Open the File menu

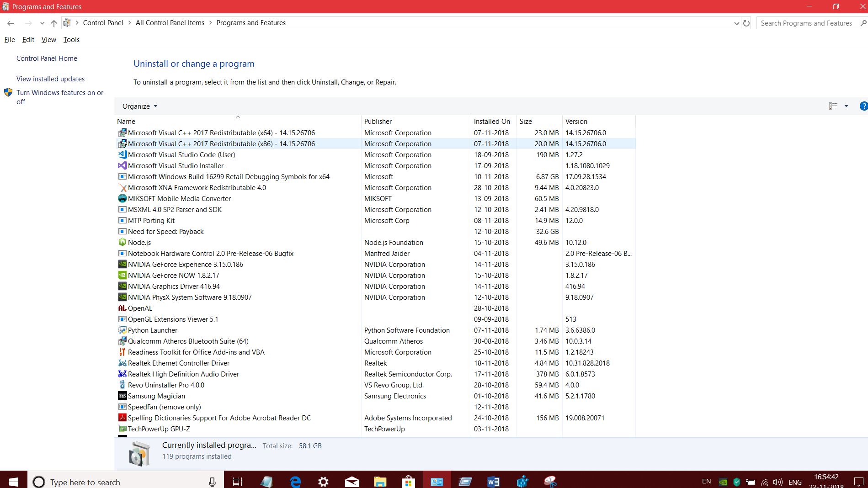pos(10,40)
